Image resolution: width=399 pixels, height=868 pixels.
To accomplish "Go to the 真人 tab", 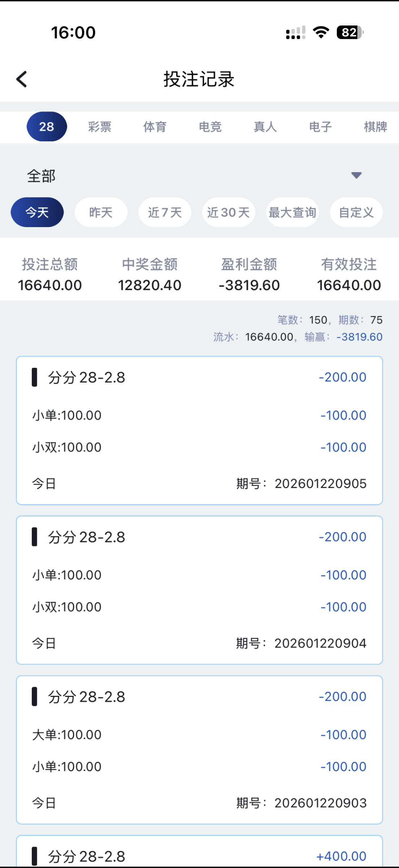I will click(265, 127).
